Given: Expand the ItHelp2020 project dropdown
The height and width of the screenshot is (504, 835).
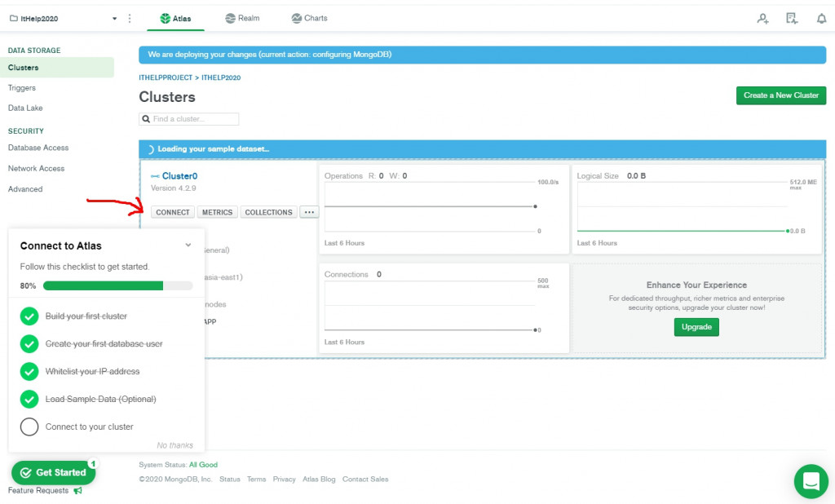Looking at the screenshot, I should tap(114, 19).
